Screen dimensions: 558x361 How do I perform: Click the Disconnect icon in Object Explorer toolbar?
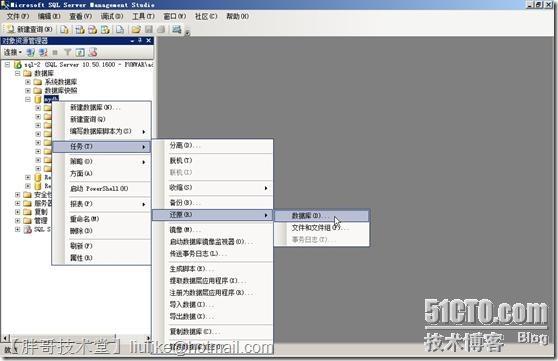[x=43, y=52]
